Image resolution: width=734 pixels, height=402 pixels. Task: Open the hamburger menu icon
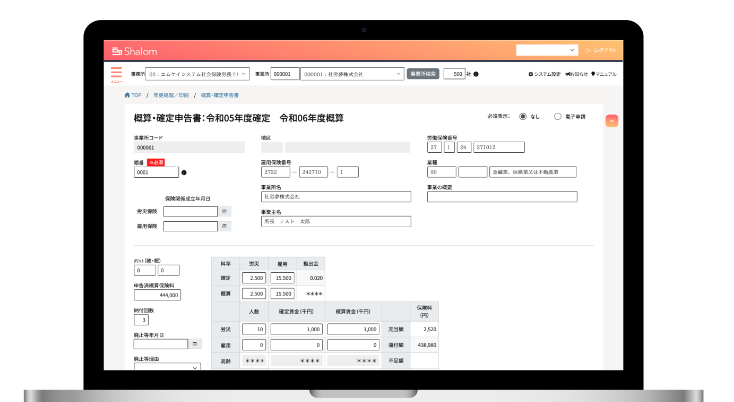(116, 73)
